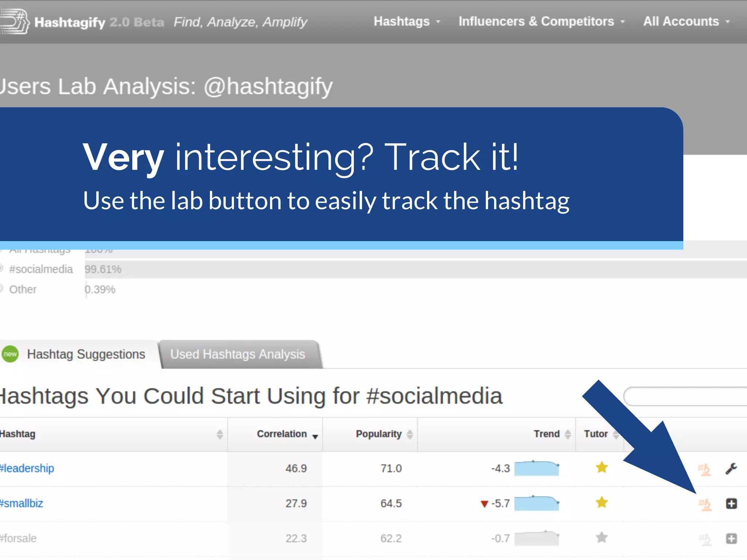The height and width of the screenshot is (560, 747).
Task: Click the 62.2 popularity value
Action: (391, 538)
